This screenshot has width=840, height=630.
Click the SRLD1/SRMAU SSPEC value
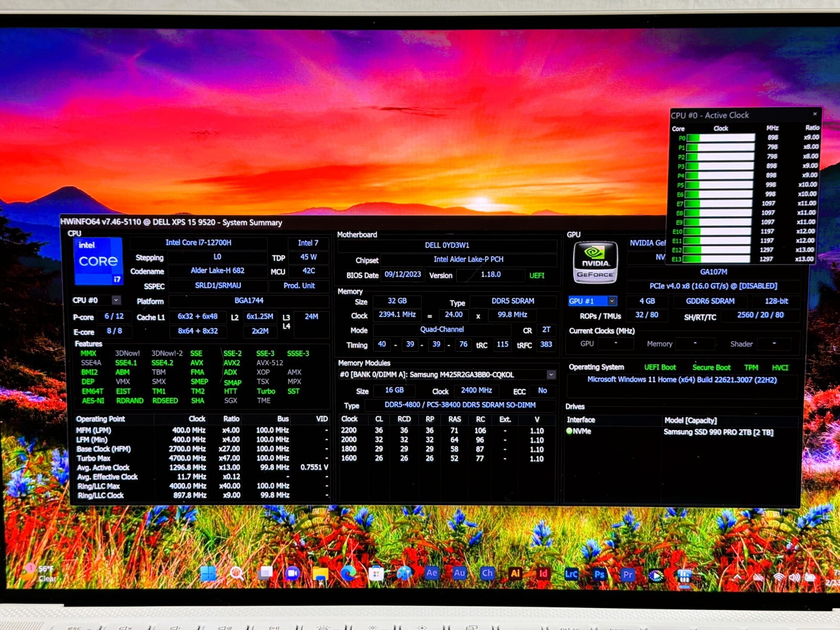[x=218, y=286]
